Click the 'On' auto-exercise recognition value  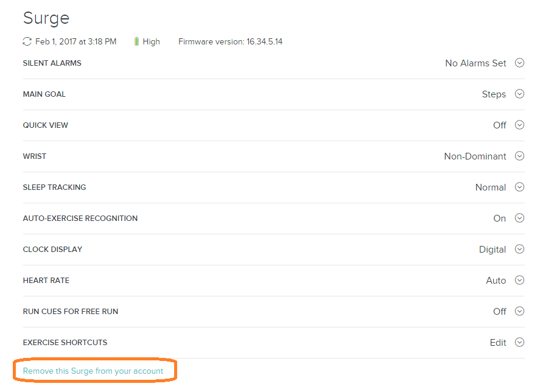500,218
